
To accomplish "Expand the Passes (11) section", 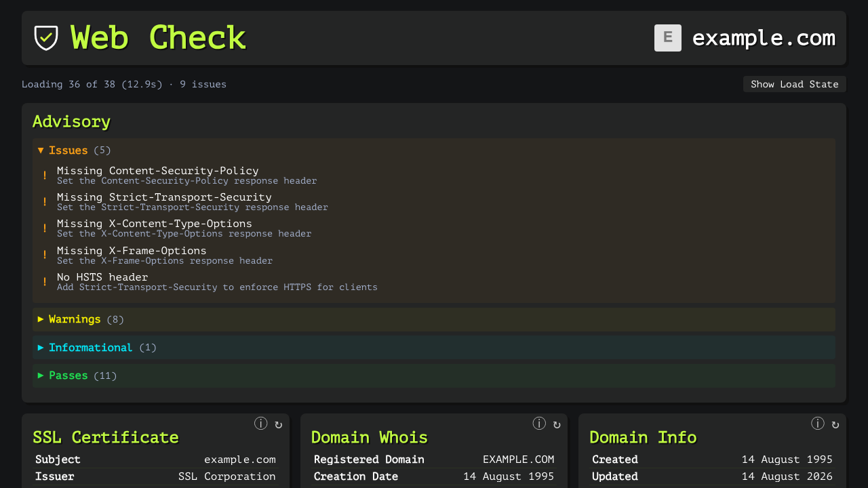I will point(434,375).
